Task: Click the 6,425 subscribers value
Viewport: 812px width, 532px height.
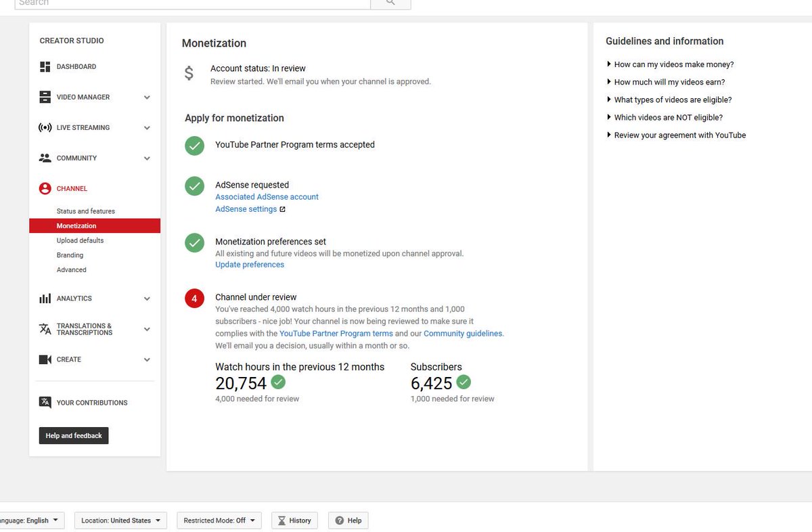Action: point(431,384)
